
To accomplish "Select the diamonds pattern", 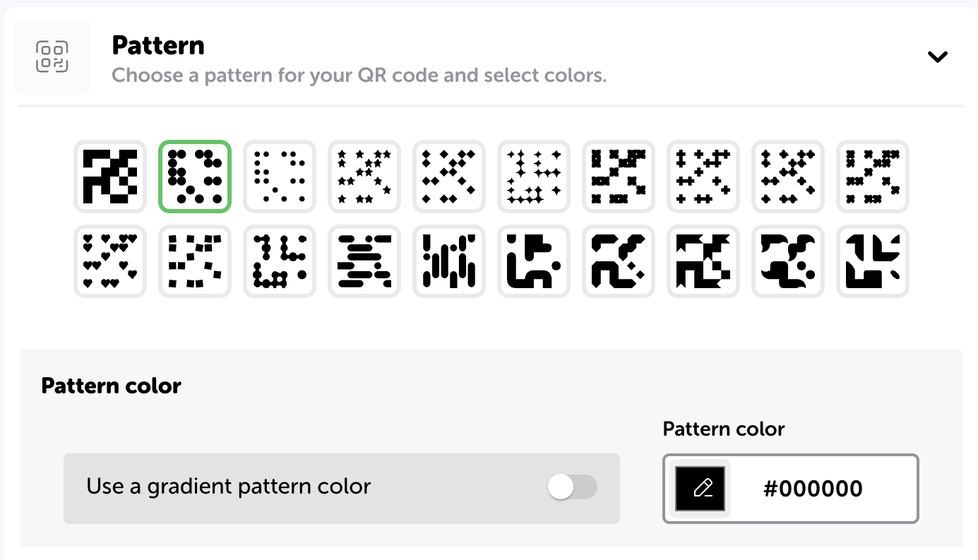I will (449, 177).
